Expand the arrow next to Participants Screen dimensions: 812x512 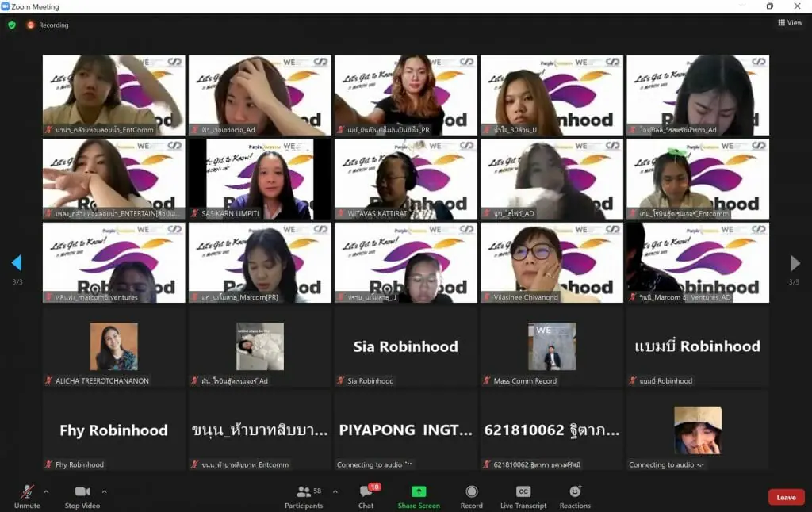tap(335, 491)
